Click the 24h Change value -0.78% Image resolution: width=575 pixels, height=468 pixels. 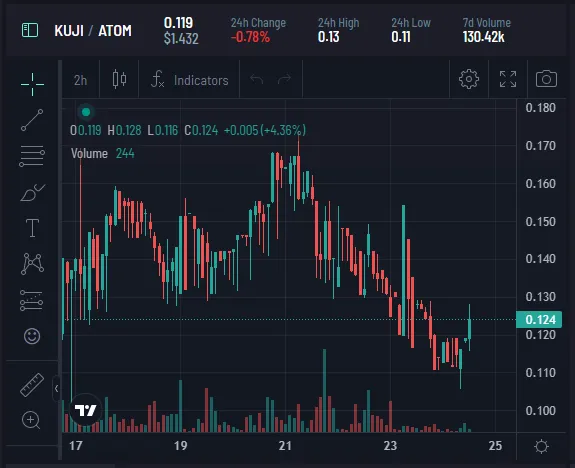click(x=250, y=37)
